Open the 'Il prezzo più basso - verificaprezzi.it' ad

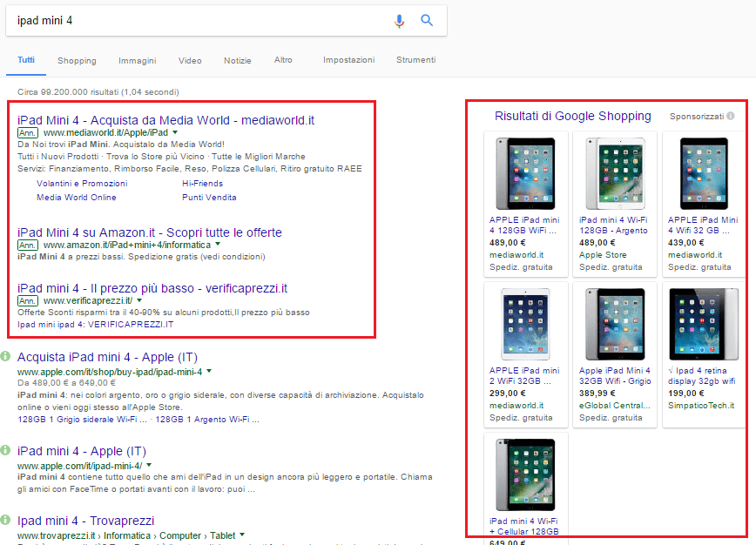click(x=152, y=288)
